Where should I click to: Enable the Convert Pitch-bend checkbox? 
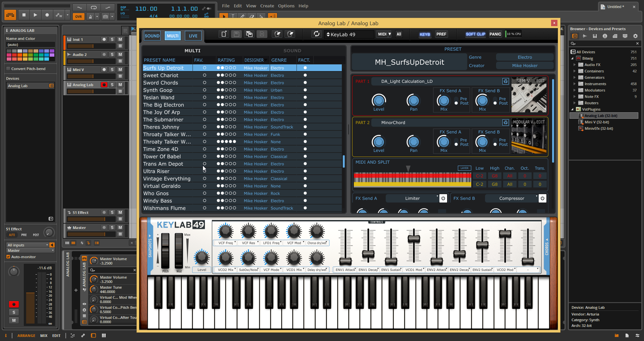[x=8, y=69]
